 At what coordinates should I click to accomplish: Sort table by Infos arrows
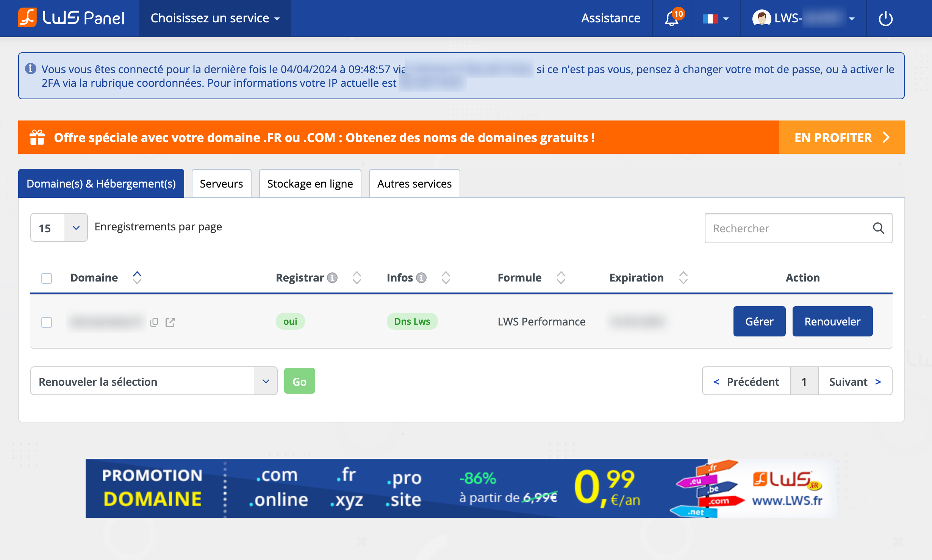pyautogui.click(x=446, y=278)
